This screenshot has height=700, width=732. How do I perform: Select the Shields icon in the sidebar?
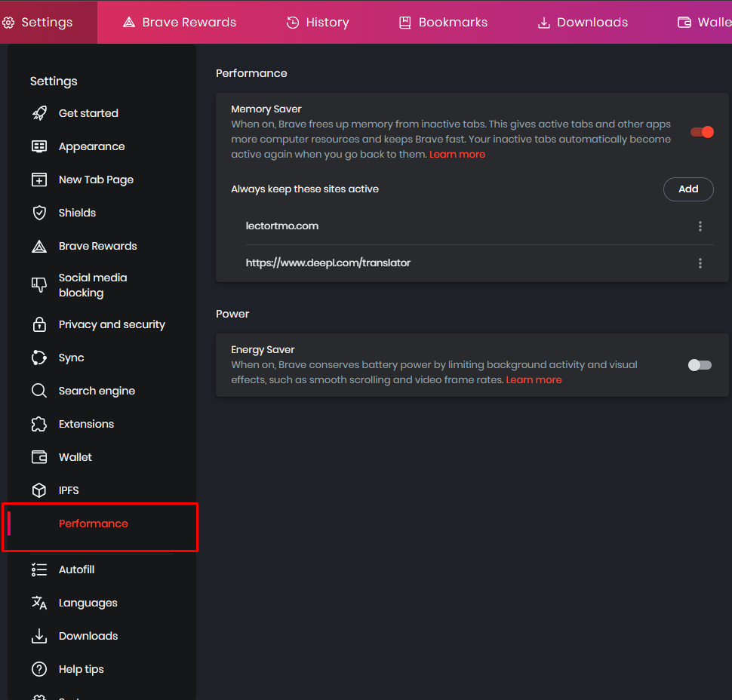pos(39,213)
